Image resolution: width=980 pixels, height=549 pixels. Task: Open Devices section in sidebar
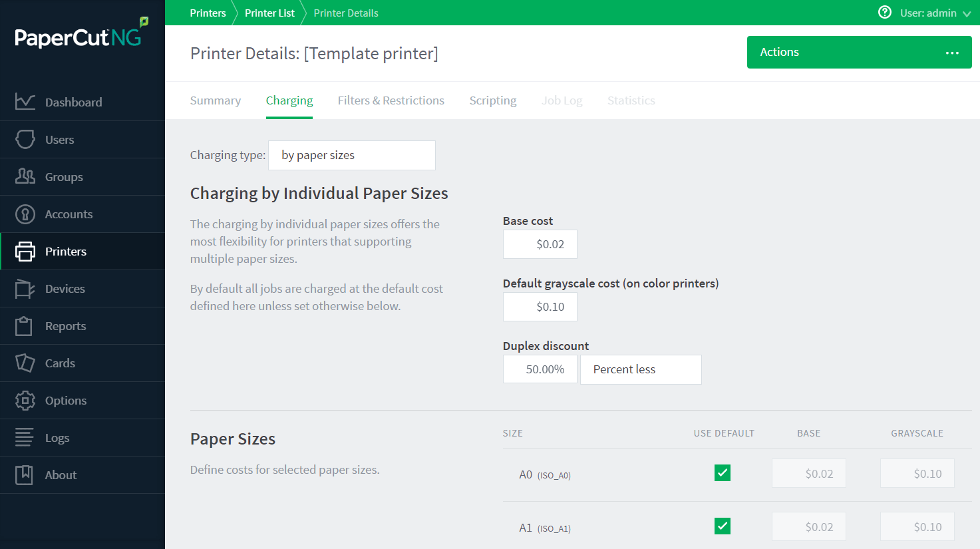pyautogui.click(x=82, y=288)
